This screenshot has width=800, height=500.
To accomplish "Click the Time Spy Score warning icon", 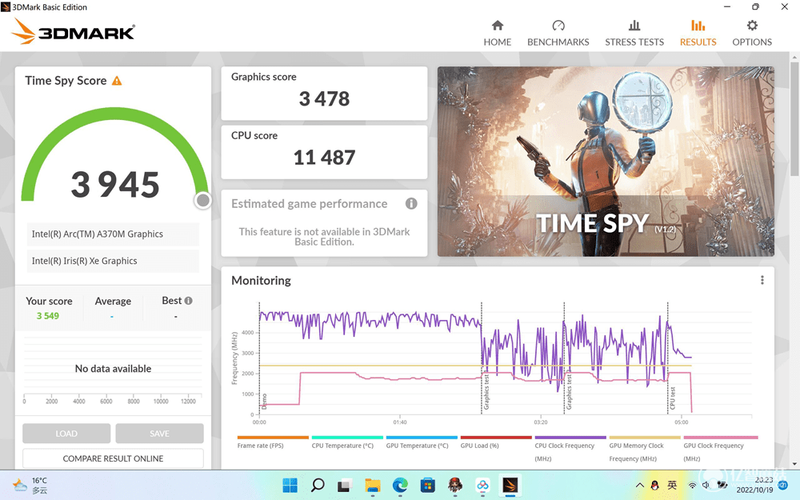I will click(117, 81).
